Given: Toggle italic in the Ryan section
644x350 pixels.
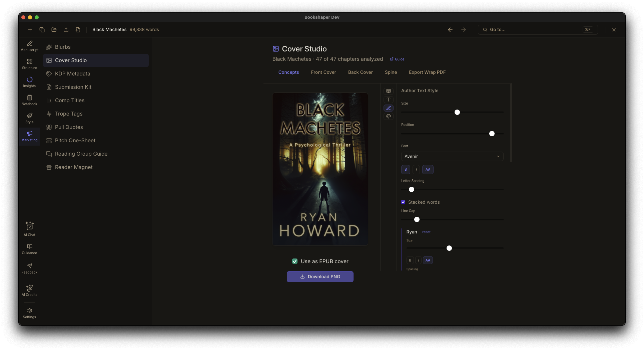Looking at the screenshot, I should click(x=419, y=260).
